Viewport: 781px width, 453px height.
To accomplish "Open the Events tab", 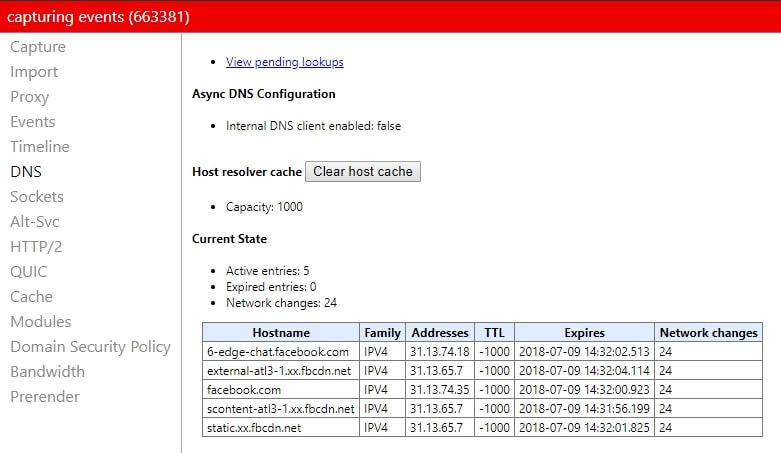I will coord(32,122).
